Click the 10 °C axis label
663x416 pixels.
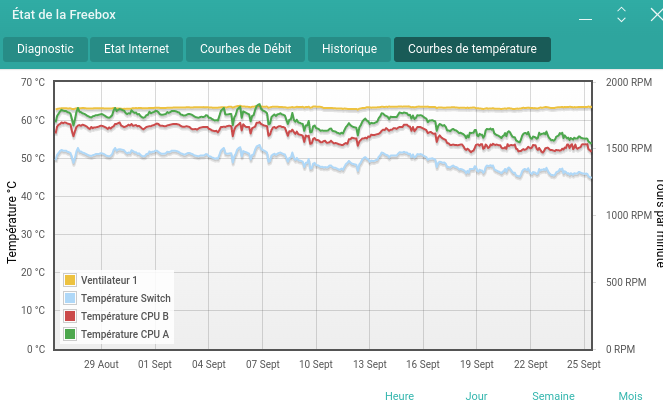(x=33, y=310)
